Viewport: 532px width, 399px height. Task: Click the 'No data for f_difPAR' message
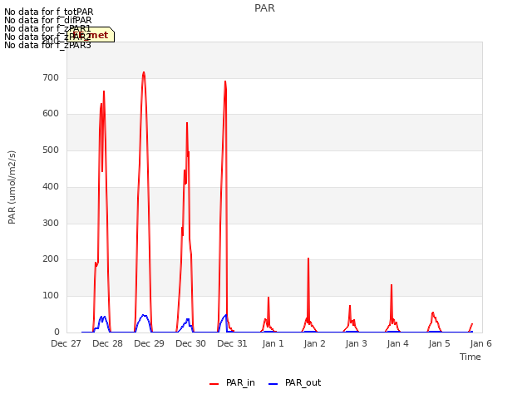pyautogui.click(x=48, y=20)
